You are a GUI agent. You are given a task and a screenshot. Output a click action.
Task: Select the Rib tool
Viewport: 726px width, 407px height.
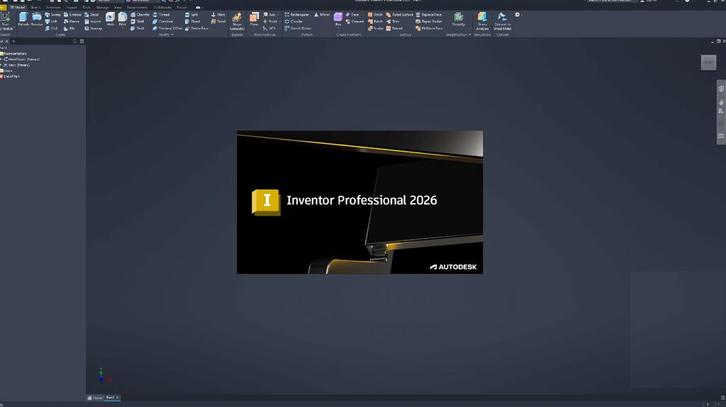(69, 28)
